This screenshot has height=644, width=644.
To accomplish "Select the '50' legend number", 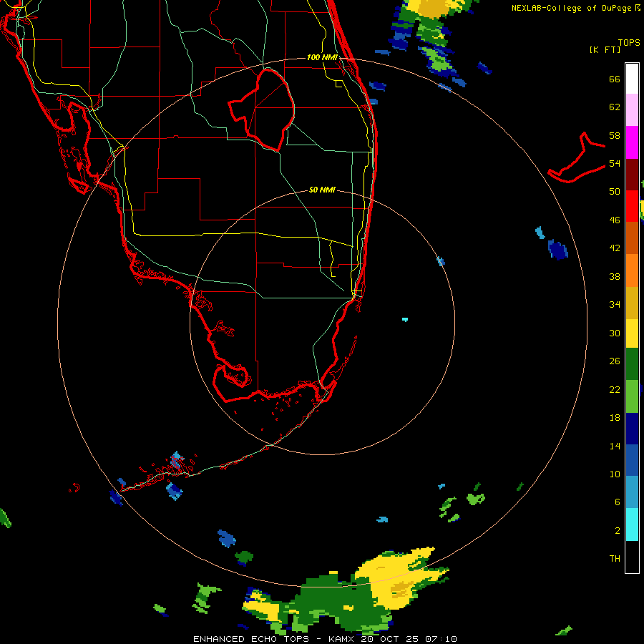I will click(615, 192).
